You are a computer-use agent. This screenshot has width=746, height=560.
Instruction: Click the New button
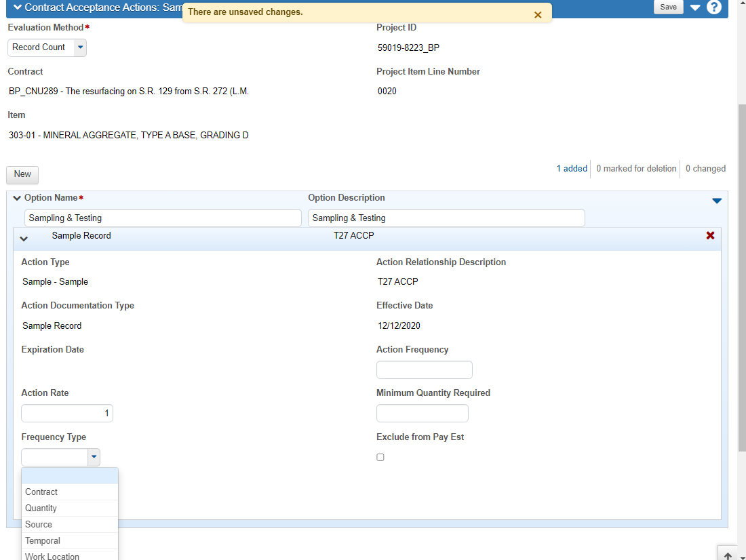22,175
